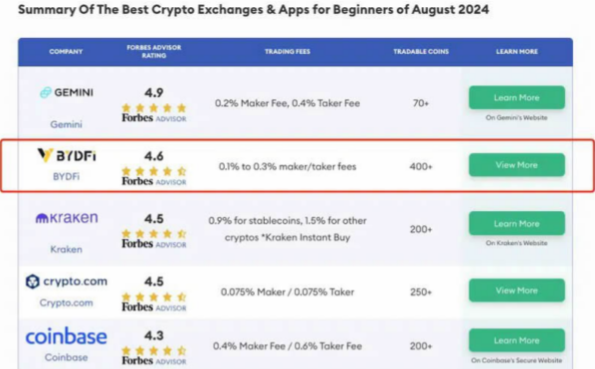The image size is (595, 369).
Task: Click the Trading Fees column header
Action: pos(288,52)
